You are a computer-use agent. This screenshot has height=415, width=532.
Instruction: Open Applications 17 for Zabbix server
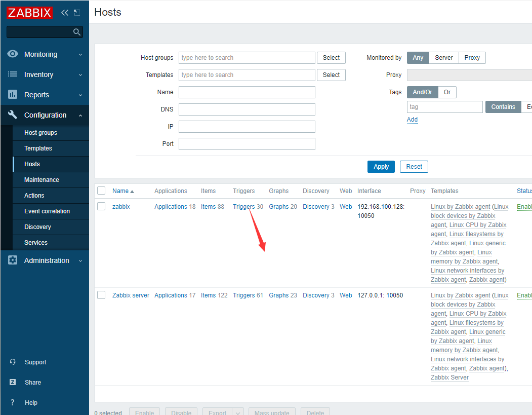pos(171,295)
